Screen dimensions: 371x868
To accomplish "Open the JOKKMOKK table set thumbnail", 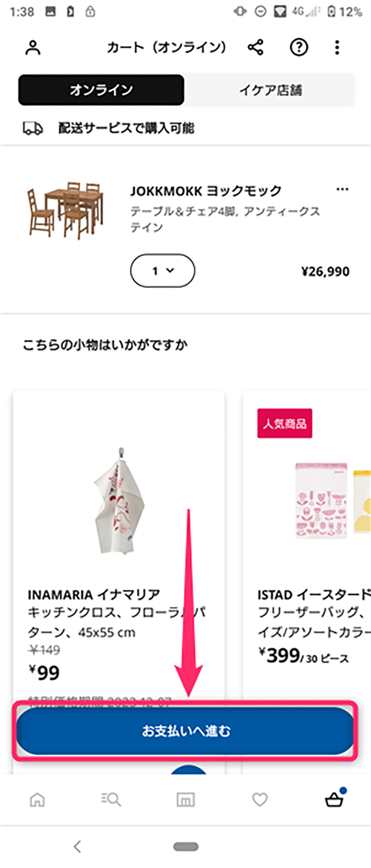I will (x=66, y=210).
